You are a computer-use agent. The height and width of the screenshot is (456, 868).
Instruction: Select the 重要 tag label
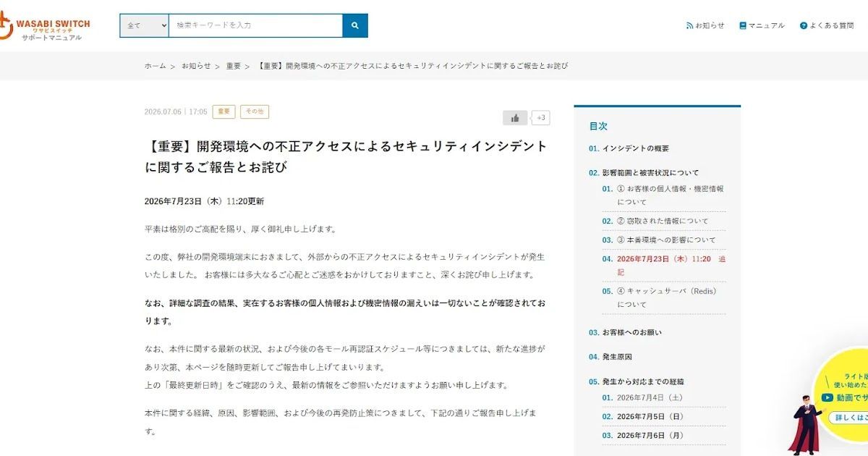224,111
